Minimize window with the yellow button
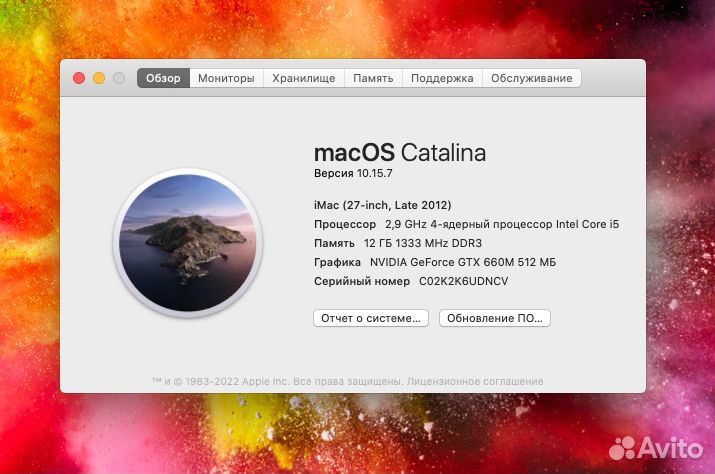 [99, 78]
